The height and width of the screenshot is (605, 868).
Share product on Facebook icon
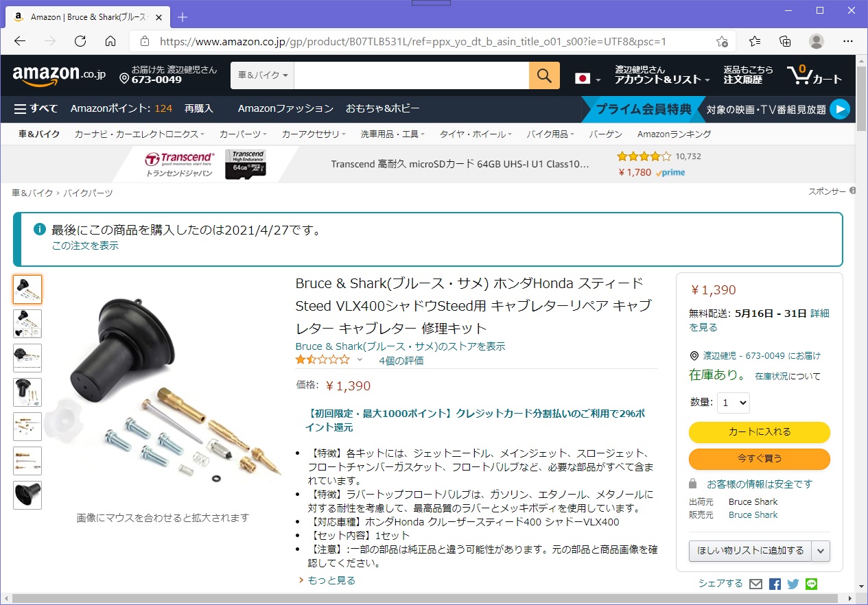click(x=775, y=584)
